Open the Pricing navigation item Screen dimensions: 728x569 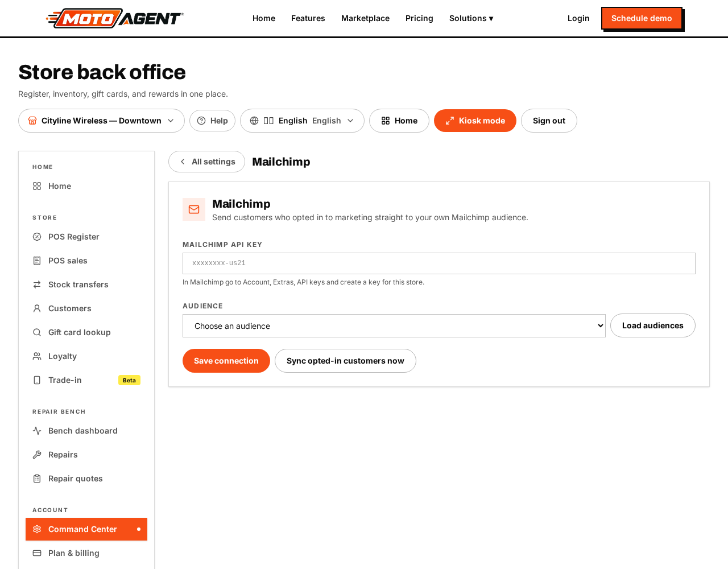(419, 18)
